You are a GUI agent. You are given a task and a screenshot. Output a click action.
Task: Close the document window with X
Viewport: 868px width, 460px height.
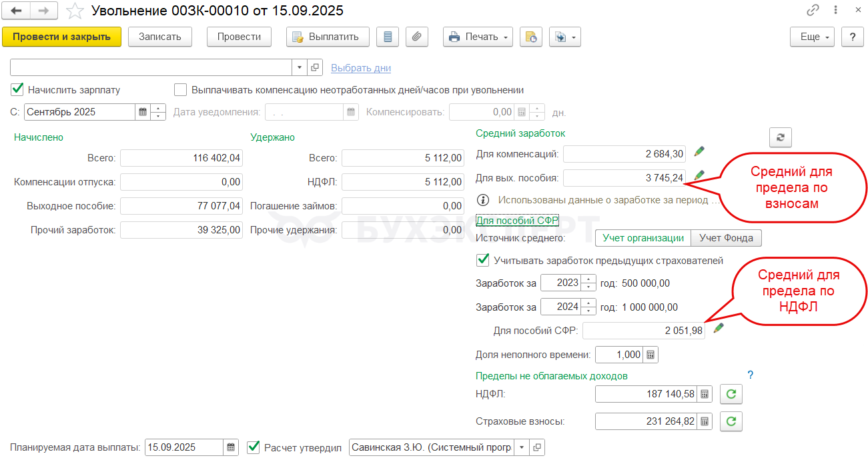point(857,11)
